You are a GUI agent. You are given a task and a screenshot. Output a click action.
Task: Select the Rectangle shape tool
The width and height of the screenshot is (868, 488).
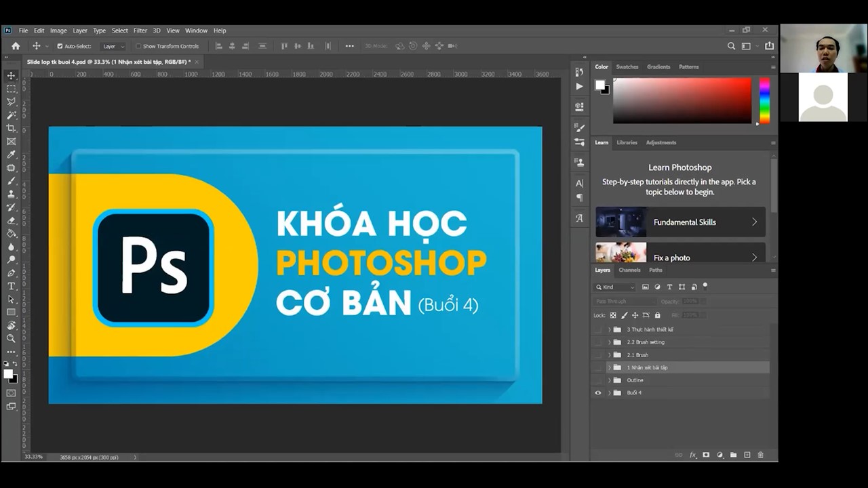pos(11,312)
